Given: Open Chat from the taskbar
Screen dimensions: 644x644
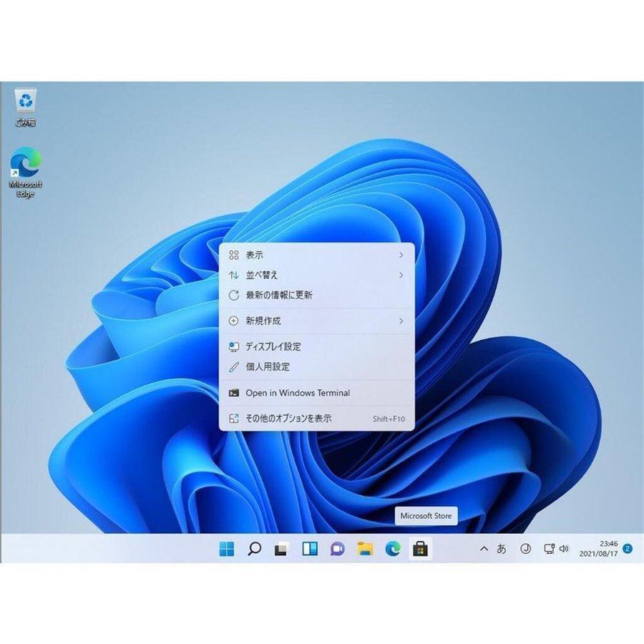Looking at the screenshot, I should (x=336, y=549).
